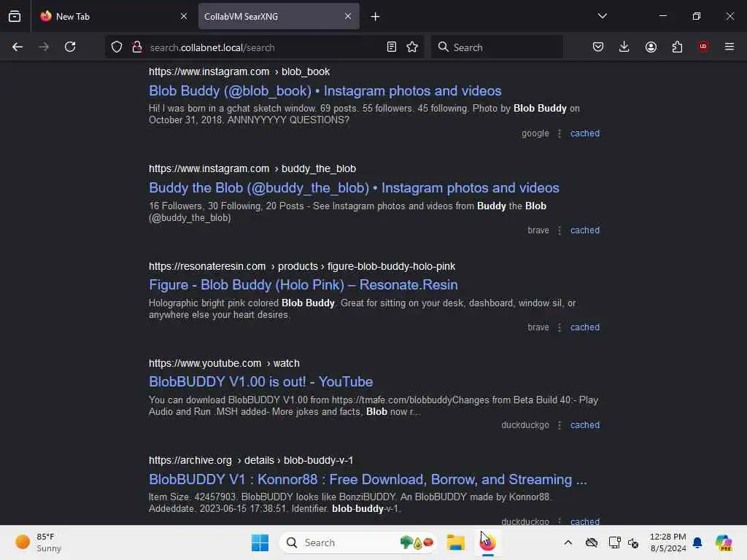Show site security info via the padlock icon
This screenshot has width=747, height=560.
pos(137,47)
